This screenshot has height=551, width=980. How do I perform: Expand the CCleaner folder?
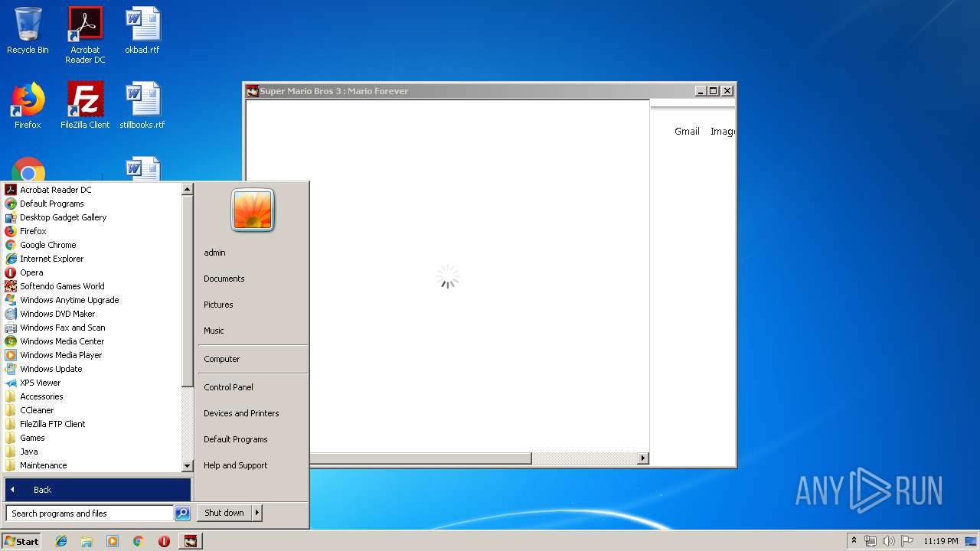click(37, 410)
